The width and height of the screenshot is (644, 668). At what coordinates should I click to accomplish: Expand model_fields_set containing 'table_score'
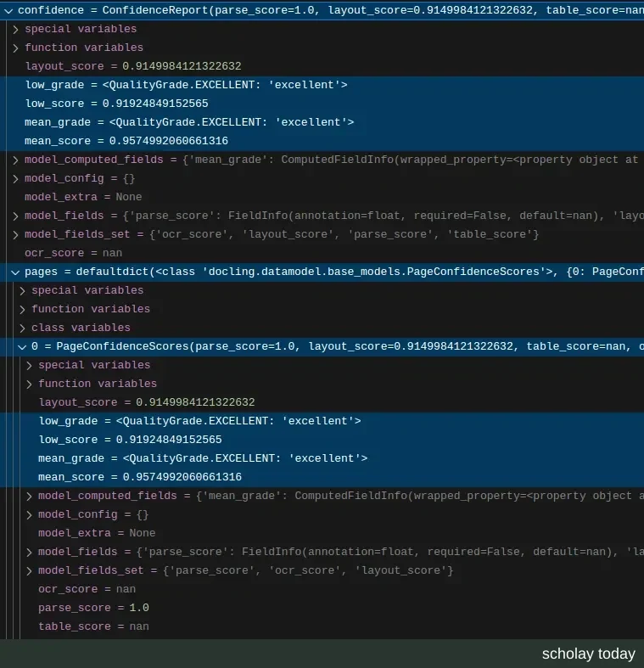tap(15, 235)
